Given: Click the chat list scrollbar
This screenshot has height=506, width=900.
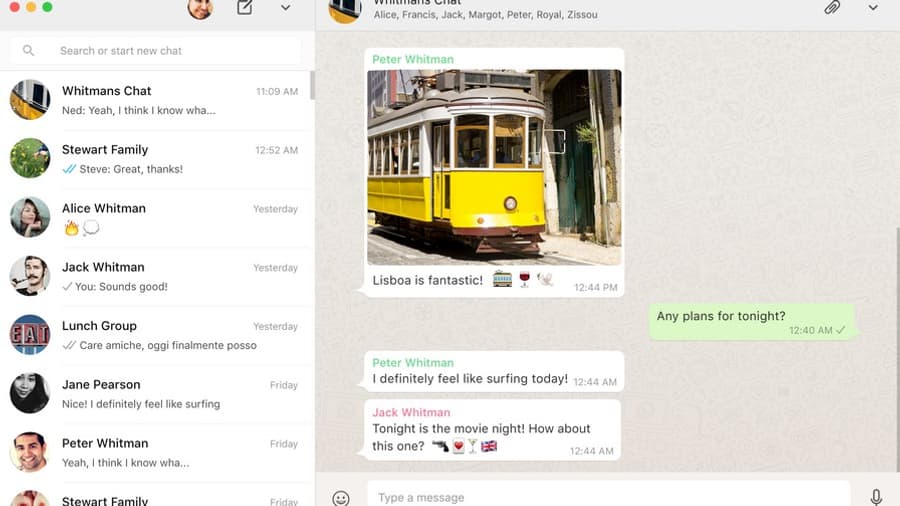Looking at the screenshot, I should coord(312,85).
